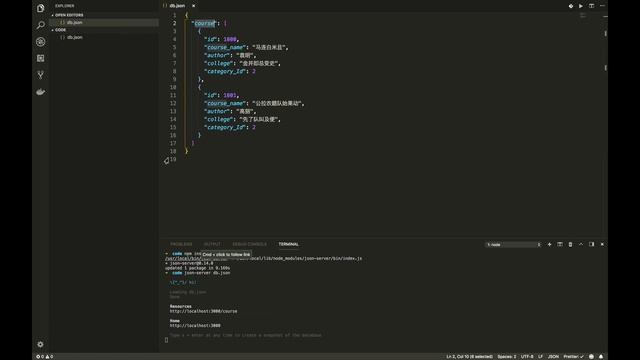This screenshot has width=640, height=360.
Task: Maximize the panel with the up chevron
Action: [581, 244]
